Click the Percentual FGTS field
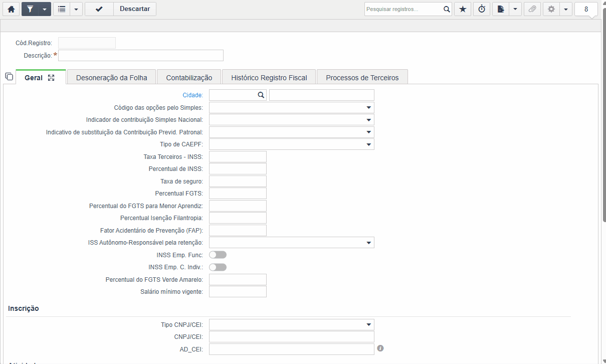This screenshot has width=606, height=364. [x=238, y=194]
